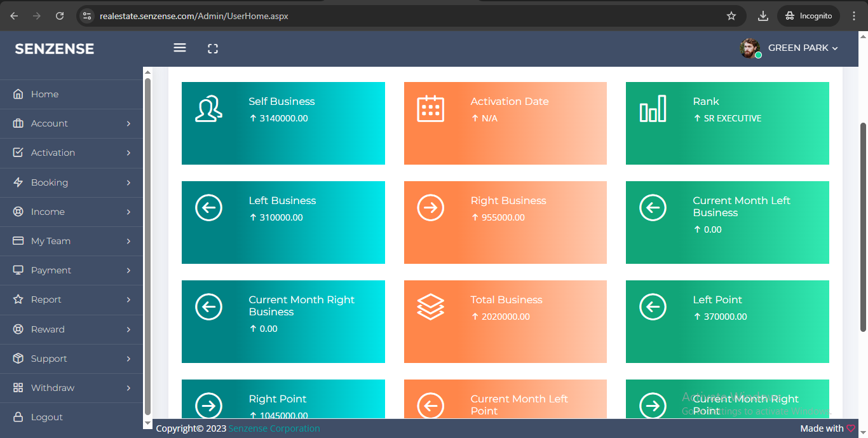Viewport: 868px width, 438px height.
Task: Click the Self Business users icon
Action: [x=208, y=109]
